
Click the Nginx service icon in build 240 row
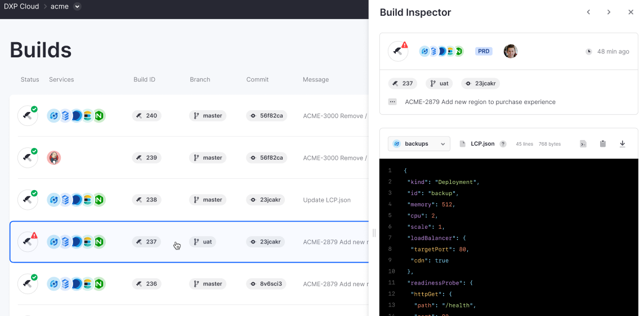(99, 116)
